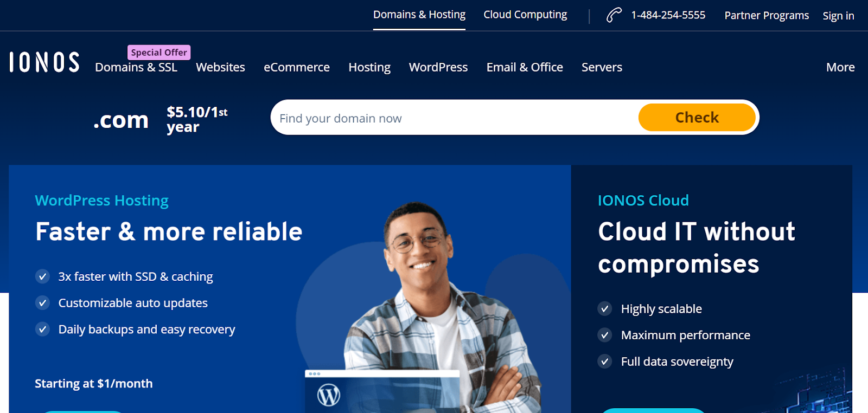Click Maximum performance text
868x413 pixels.
686,335
